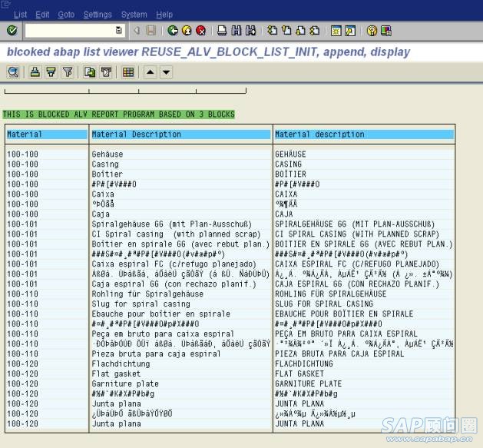Click the red Cancel icon
Screen dimensions: 483x448
point(201,31)
